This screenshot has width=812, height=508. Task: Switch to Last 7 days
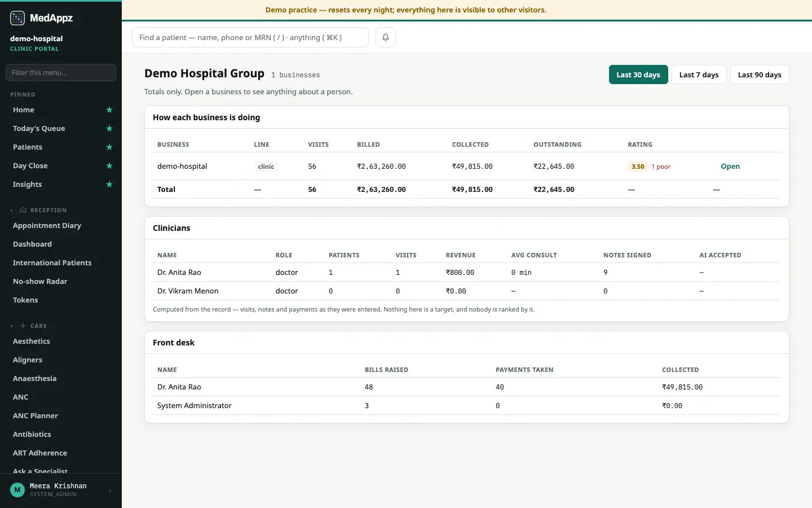(x=699, y=75)
